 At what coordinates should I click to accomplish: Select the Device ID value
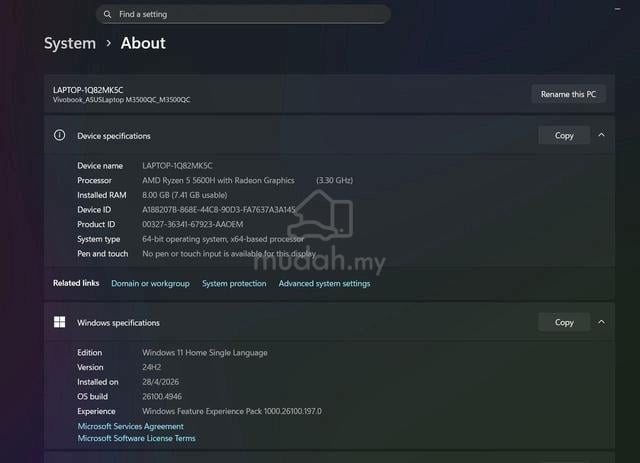pyautogui.click(x=219, y=210)
